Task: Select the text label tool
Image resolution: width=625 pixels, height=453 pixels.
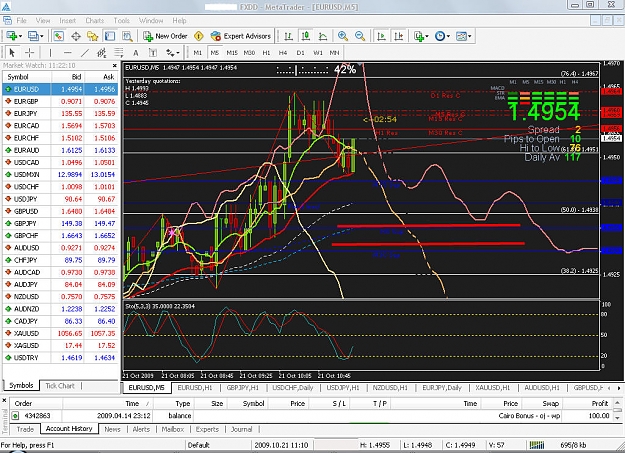Action: [153, 53]
